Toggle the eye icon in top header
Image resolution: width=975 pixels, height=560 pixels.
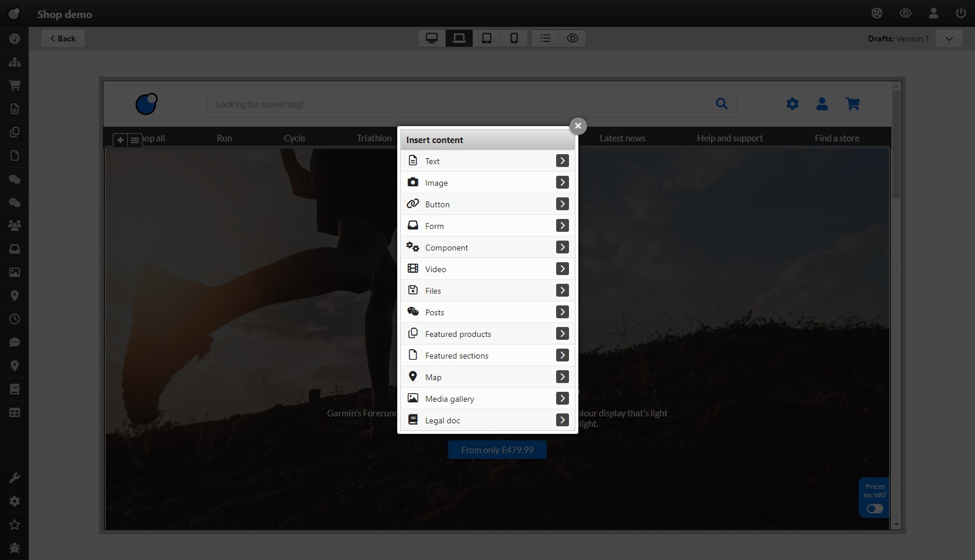coord(905,13)
